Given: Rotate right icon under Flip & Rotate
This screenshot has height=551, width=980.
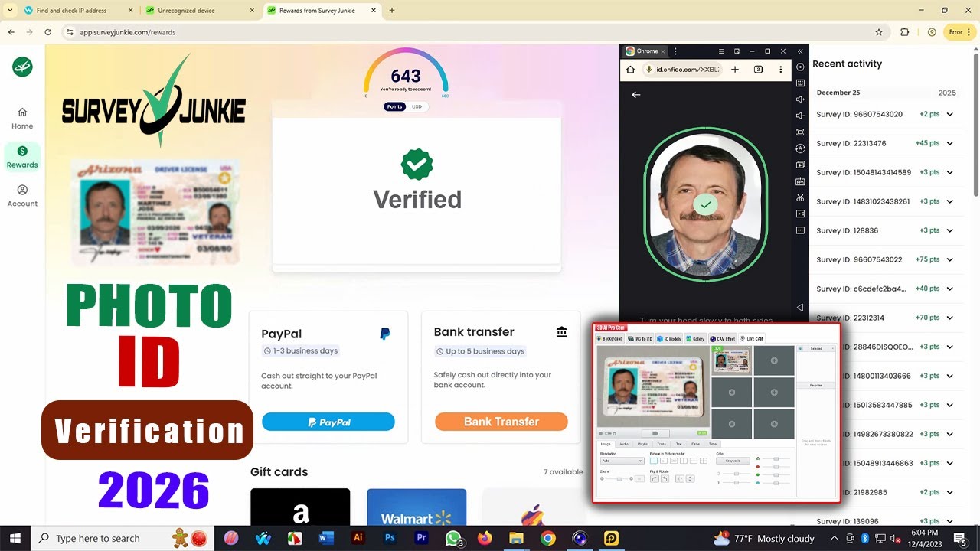Looking at the screenshot, I should coord(655,478).
